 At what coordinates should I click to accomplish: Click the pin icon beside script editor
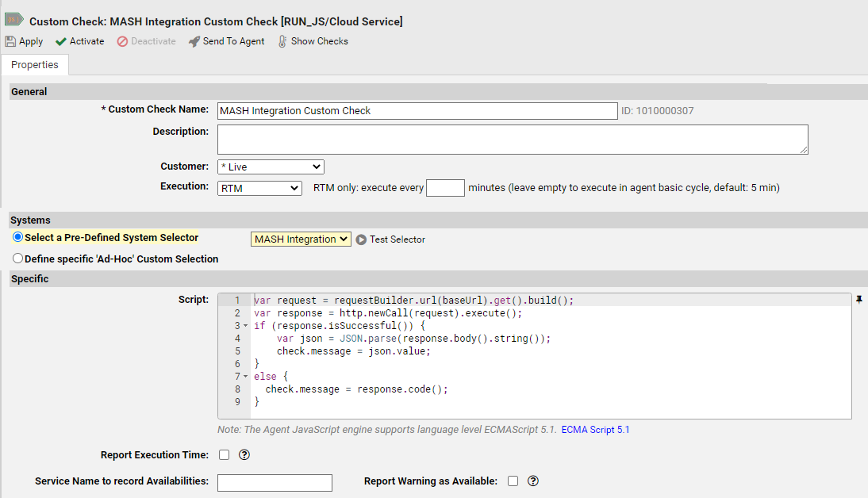point(858,300)
